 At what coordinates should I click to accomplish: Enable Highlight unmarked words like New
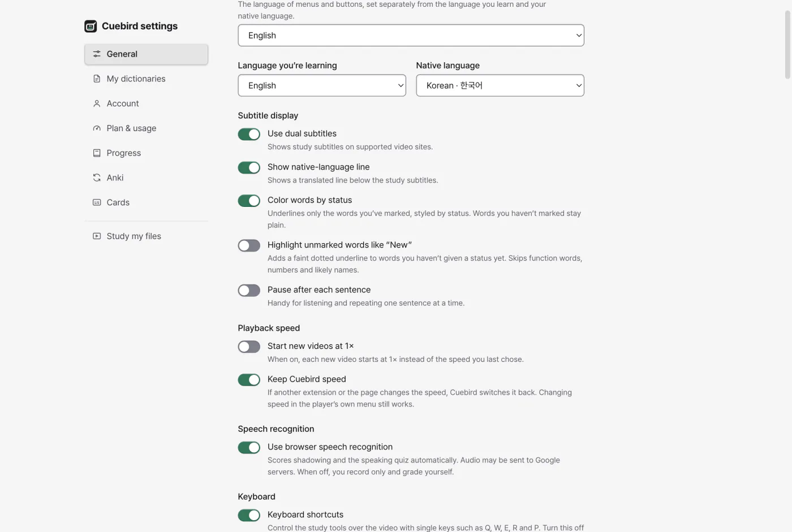[x=249, y=245]
